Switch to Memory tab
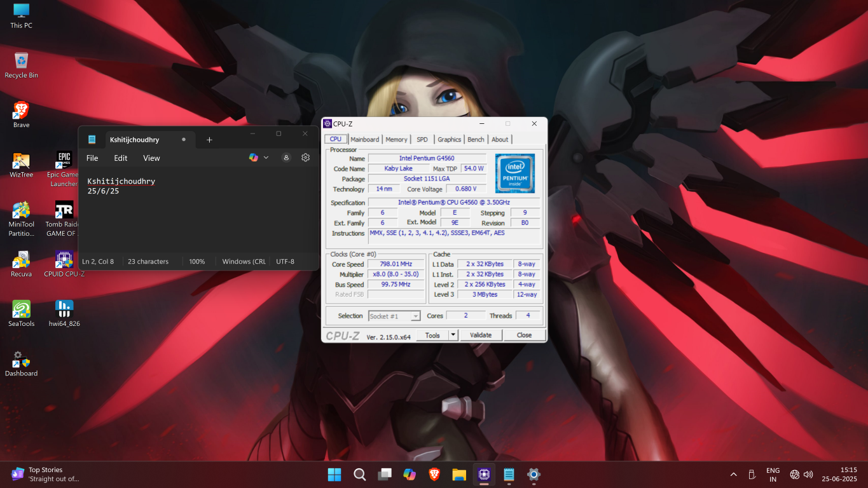Viewport: 868px width, 488px height. [396, 139]
